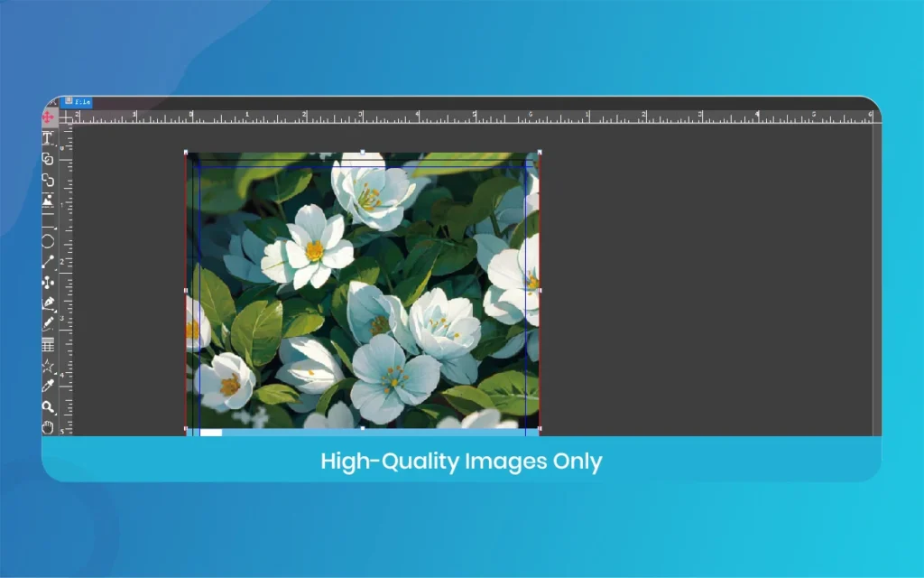Click the top-center handle of the picture box

pyautogui.click(x=363, y=153)
